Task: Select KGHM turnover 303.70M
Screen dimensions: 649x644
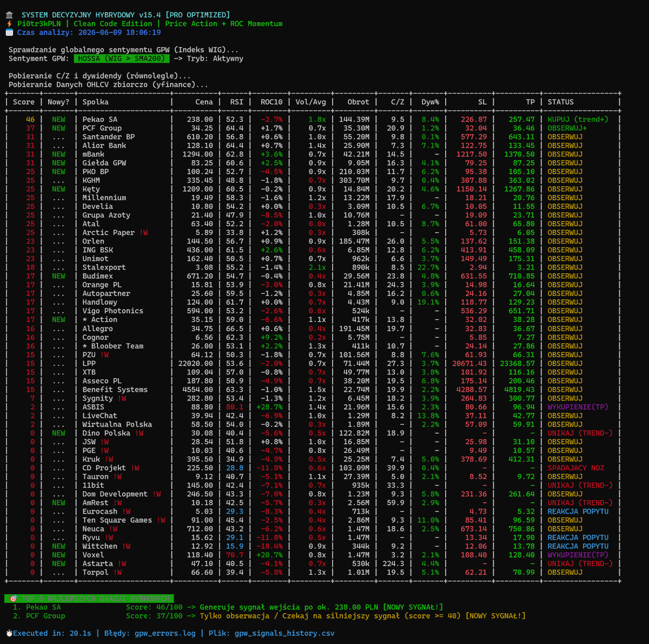Action: (x=354, y=180)
